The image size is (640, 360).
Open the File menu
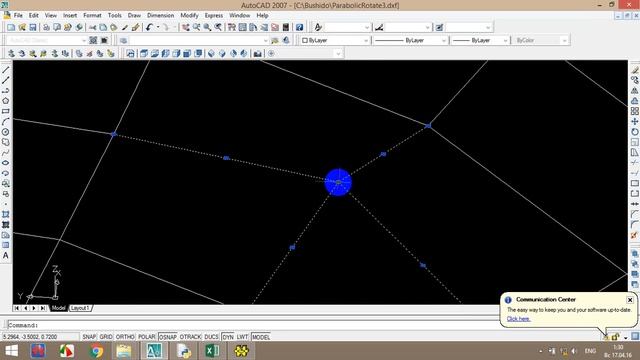[x=18, y=16]
